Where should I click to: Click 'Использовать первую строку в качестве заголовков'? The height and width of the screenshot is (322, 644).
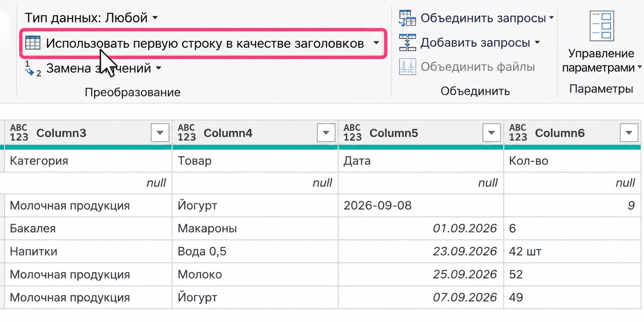pyautogui.click(x=205, y=43)
